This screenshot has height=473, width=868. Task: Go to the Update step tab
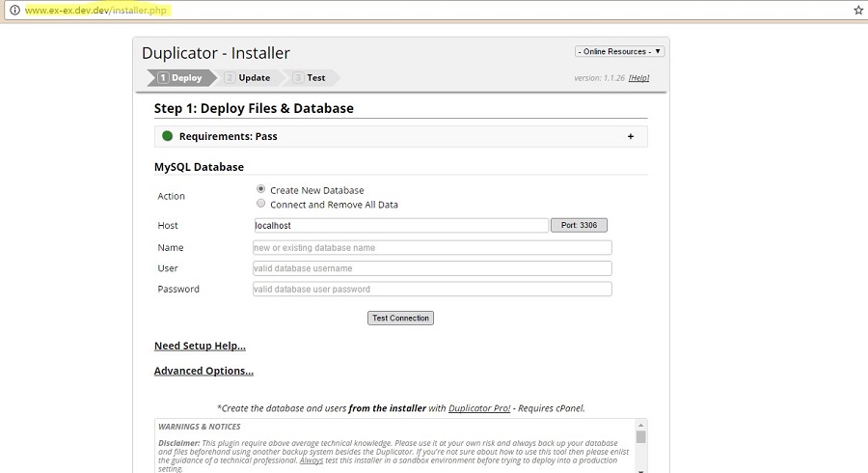pos(248,77)
